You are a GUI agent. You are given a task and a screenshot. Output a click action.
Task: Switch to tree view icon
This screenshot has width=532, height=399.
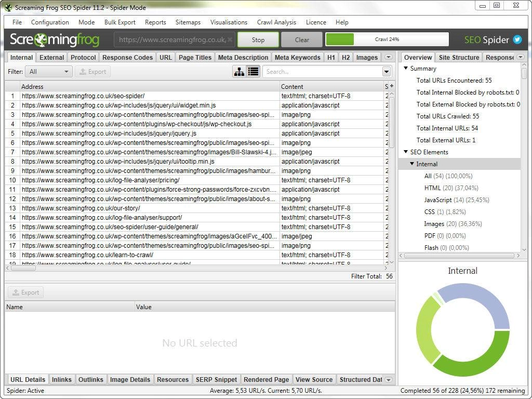click(239, 72)
